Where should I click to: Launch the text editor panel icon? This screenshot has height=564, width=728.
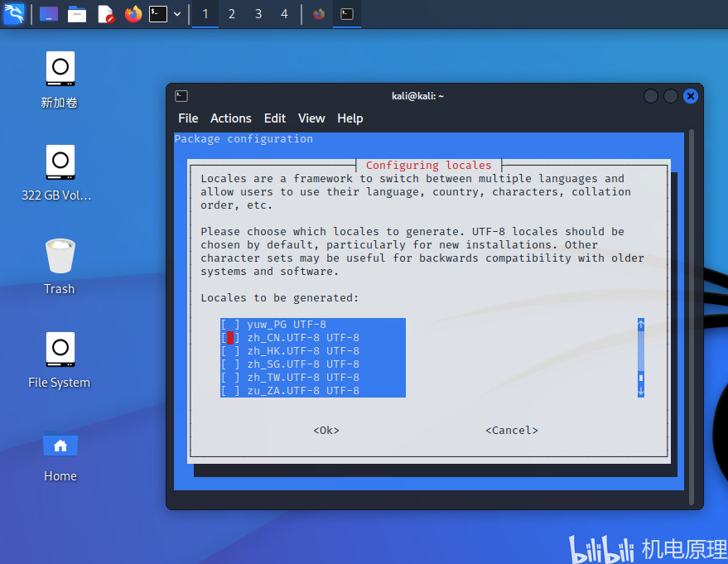click(x=106, y=14)
